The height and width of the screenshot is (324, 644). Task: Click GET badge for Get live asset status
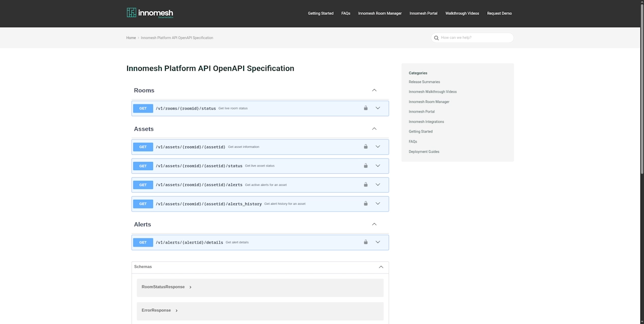pyautogui.click(x=143, y=166)
